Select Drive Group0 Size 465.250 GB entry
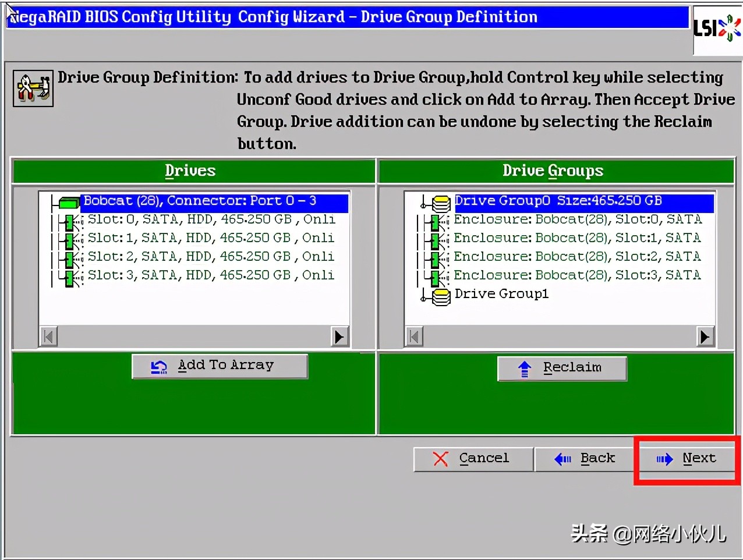This screenshot has height=560, width=743. [x=558, y=201]
